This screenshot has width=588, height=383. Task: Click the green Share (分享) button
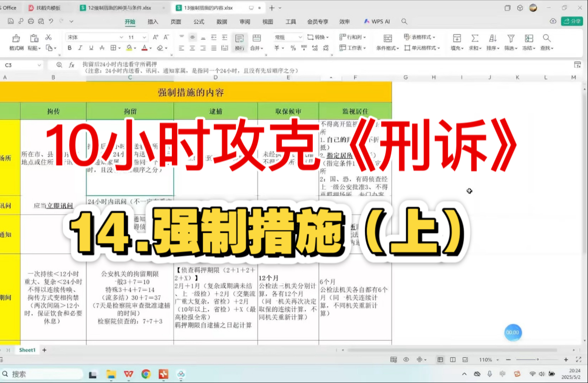point(572,21)
